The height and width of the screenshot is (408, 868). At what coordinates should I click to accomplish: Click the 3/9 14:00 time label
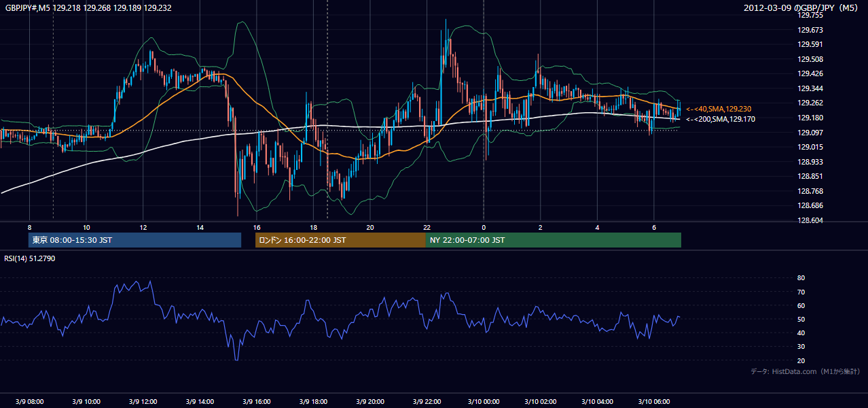pos(200,402)
